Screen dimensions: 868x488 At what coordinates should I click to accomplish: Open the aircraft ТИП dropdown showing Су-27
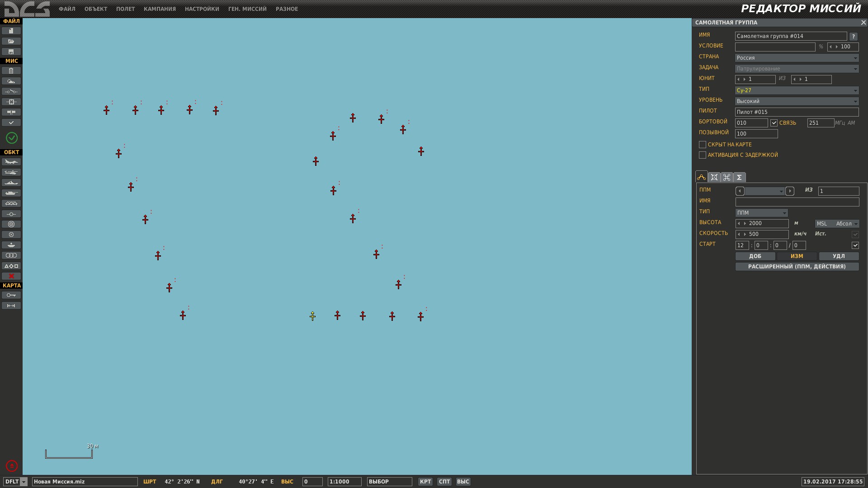tap(797, 90)
